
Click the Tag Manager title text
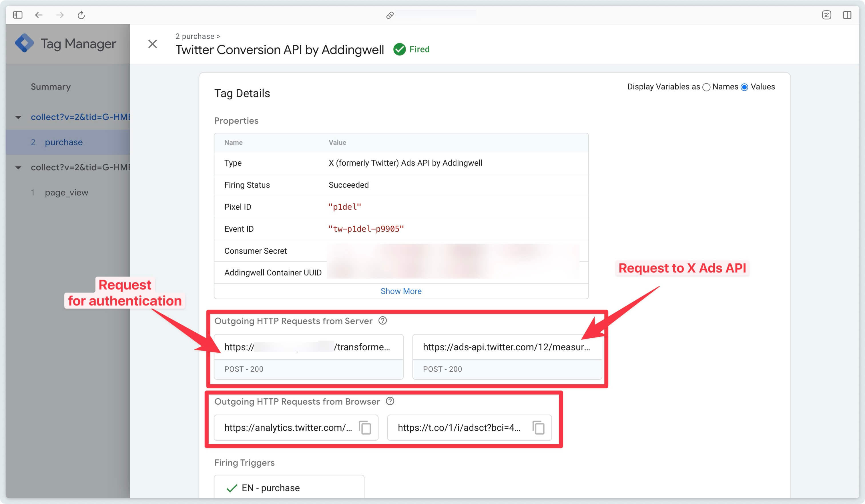pos(78,44)
